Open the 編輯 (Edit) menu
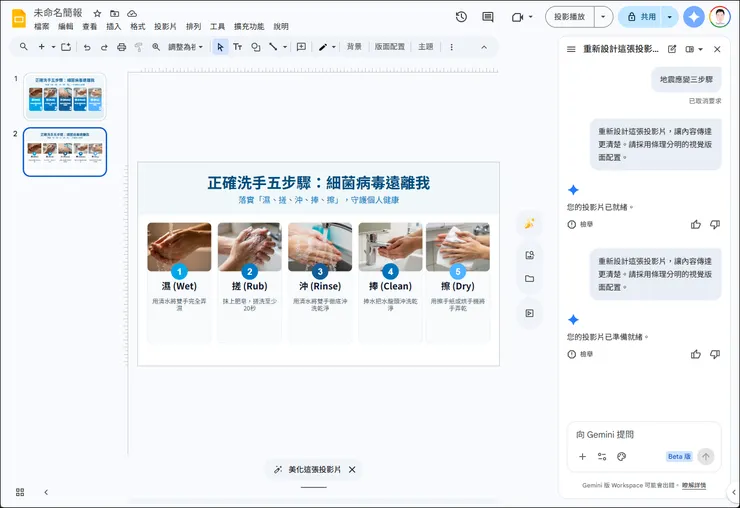Screen dimensions: 740x508 pos(66,26)
